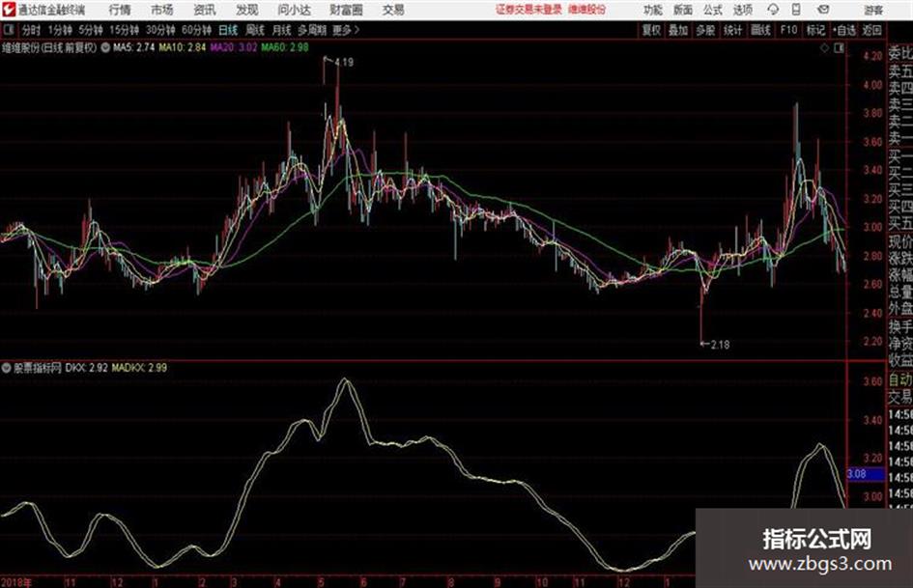This screenshot has width=913, height=588.
Task: Open the 行情 menu
Action: point(120,10)
